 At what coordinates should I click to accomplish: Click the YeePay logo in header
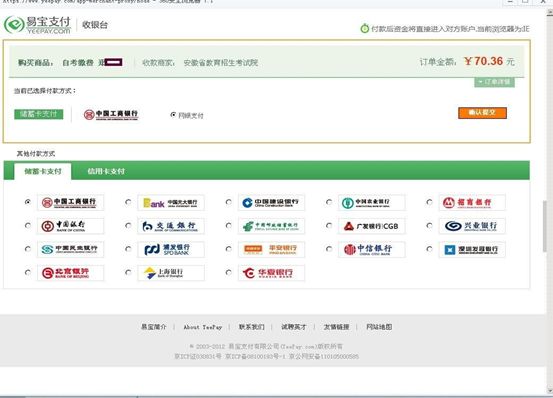coord(37,25)
